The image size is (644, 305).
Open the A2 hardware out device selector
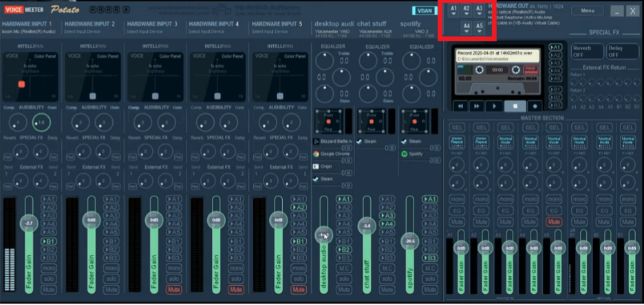(x=466, y=10)
